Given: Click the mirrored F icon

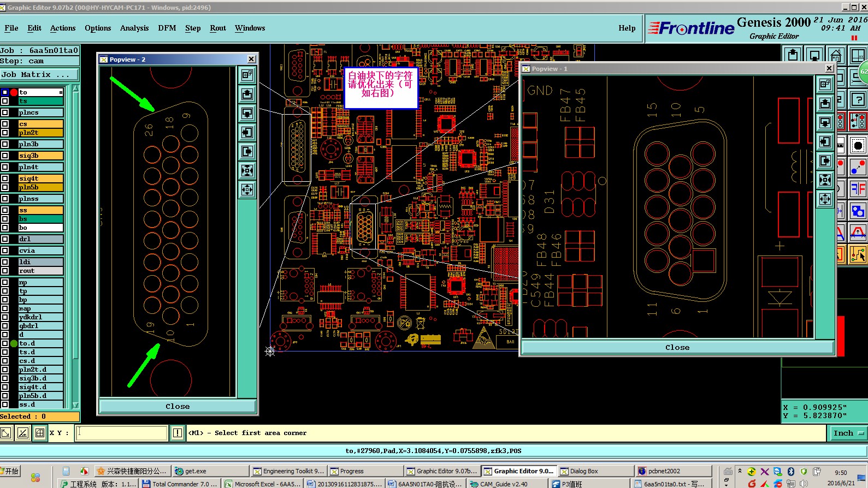Looking at the screenshot, I should point(858,189).
